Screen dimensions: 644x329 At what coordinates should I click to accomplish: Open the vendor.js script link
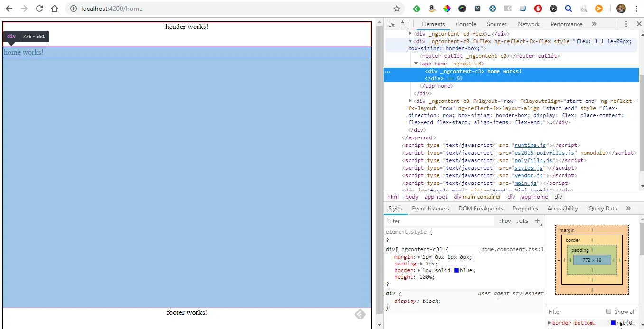(x=529, y=175)
